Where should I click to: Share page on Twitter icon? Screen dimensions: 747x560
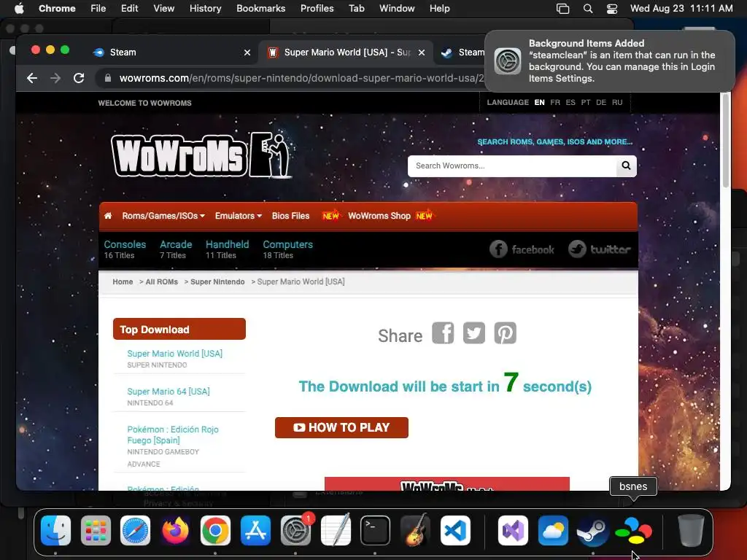pos(474,332)
